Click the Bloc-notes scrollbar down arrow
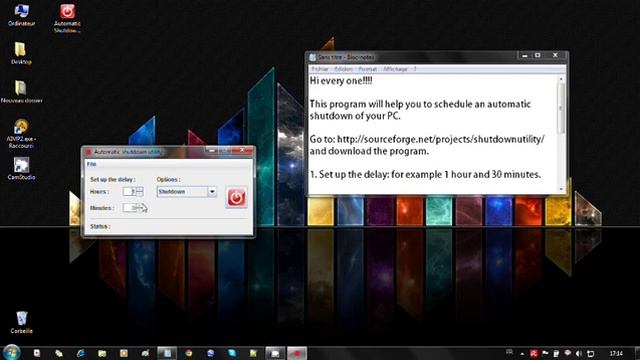The image size is (640, 360). pos(561,189)
